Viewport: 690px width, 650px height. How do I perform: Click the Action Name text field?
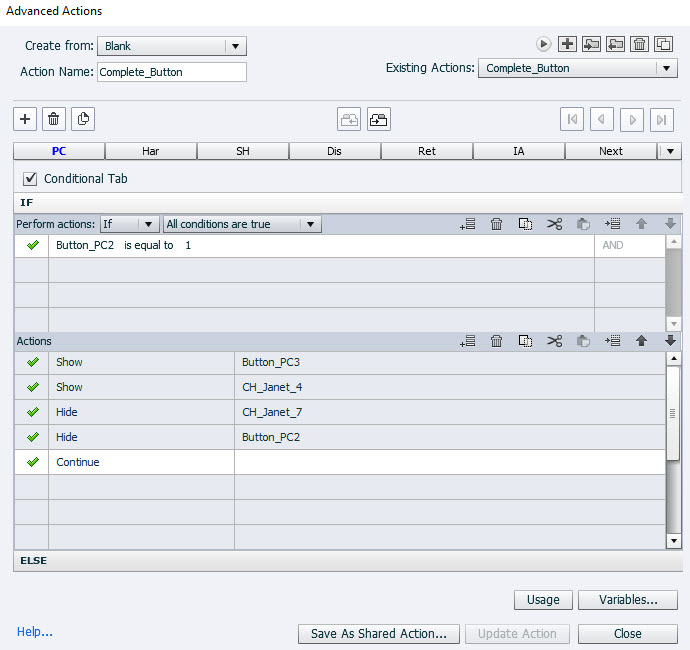(171, 72)
